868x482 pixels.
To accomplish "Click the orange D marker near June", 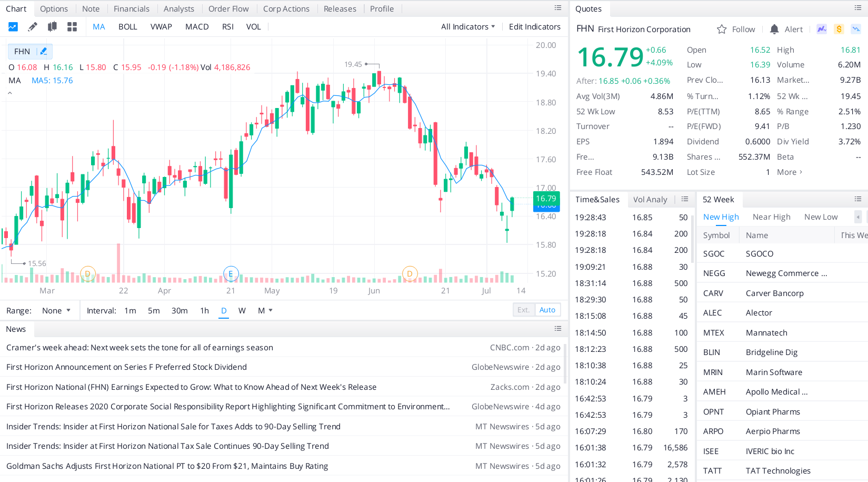I will click(x=410, y=274).
